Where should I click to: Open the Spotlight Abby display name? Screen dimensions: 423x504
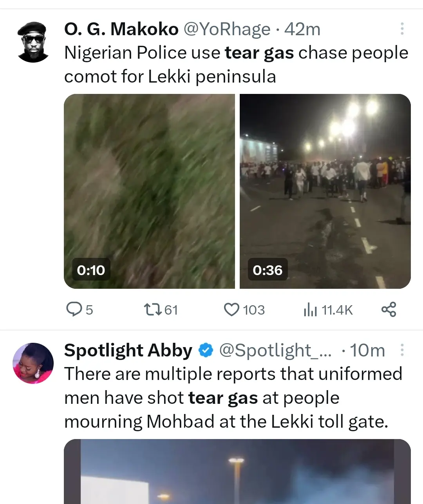coord(128,350)
